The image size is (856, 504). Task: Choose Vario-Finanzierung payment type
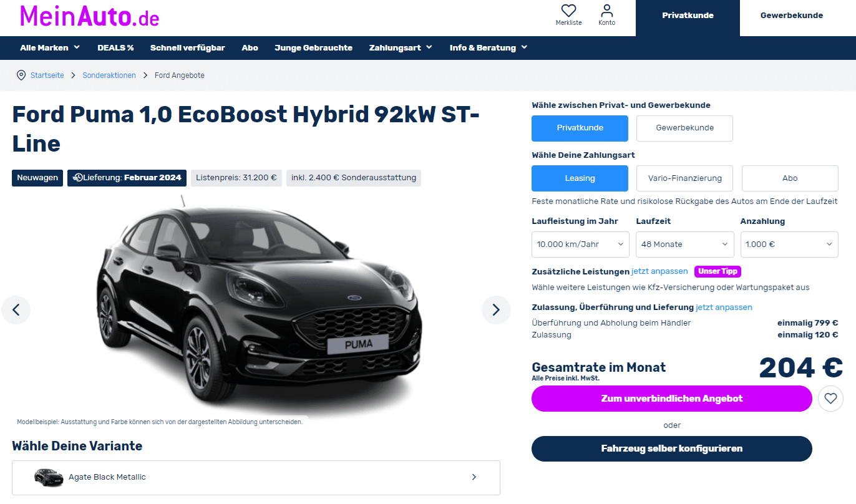(x=684, y=178)
